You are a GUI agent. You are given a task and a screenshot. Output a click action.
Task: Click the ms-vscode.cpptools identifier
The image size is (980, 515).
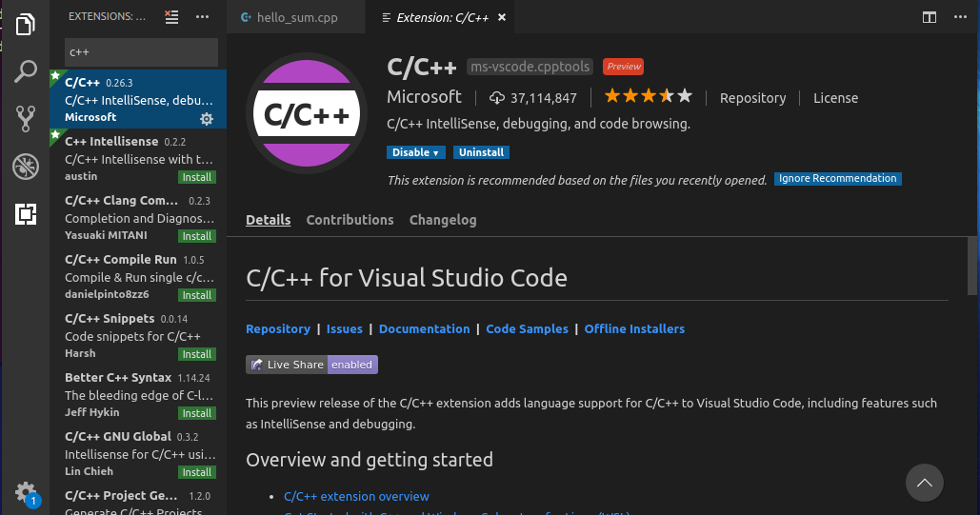530,67
